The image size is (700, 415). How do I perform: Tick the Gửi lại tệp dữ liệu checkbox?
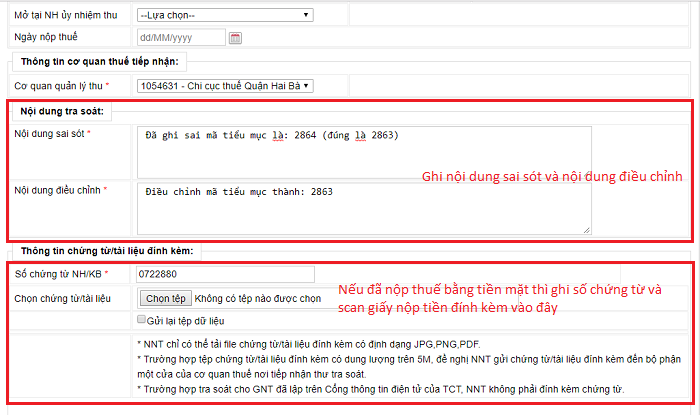(x=142, y=320)
